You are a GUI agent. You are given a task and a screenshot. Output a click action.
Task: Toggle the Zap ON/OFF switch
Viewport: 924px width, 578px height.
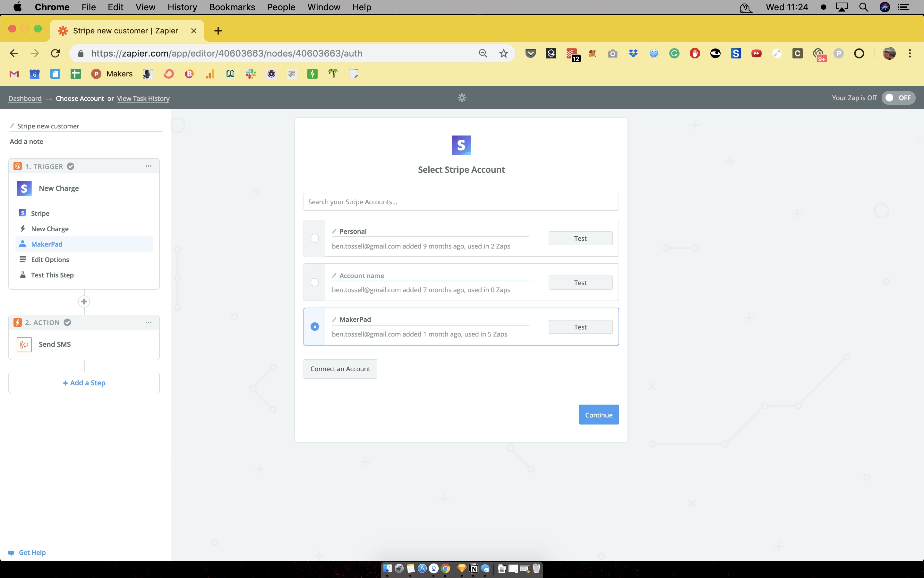898,98
